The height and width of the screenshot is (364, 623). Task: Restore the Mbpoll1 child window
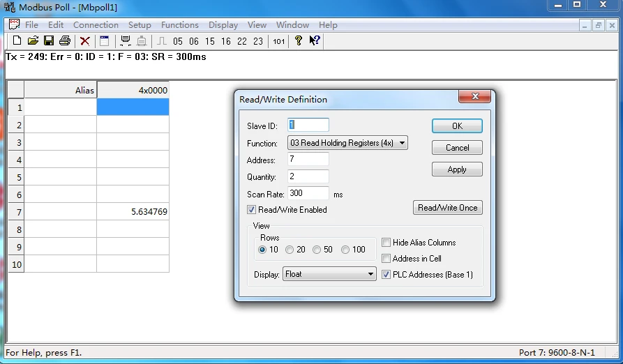pyautogui.click(x=599, y=25)
